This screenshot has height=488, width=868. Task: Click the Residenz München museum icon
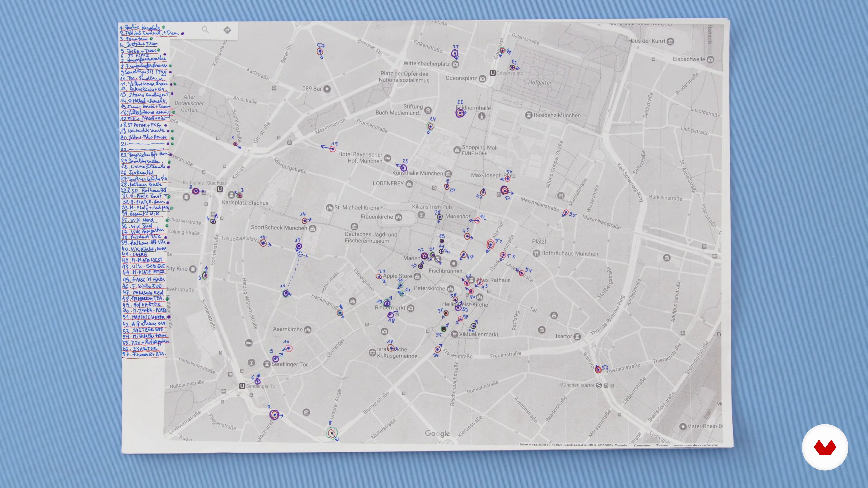(529, 115)
